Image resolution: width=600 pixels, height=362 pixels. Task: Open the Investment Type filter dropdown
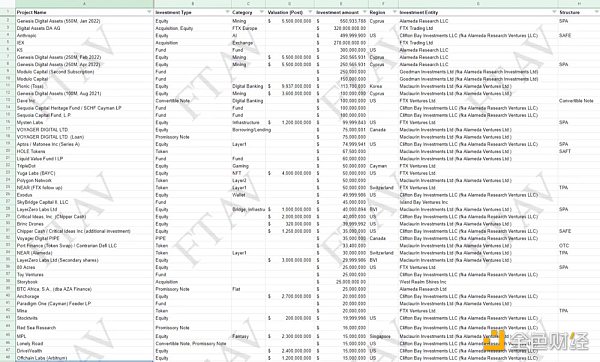coord(228,12)
